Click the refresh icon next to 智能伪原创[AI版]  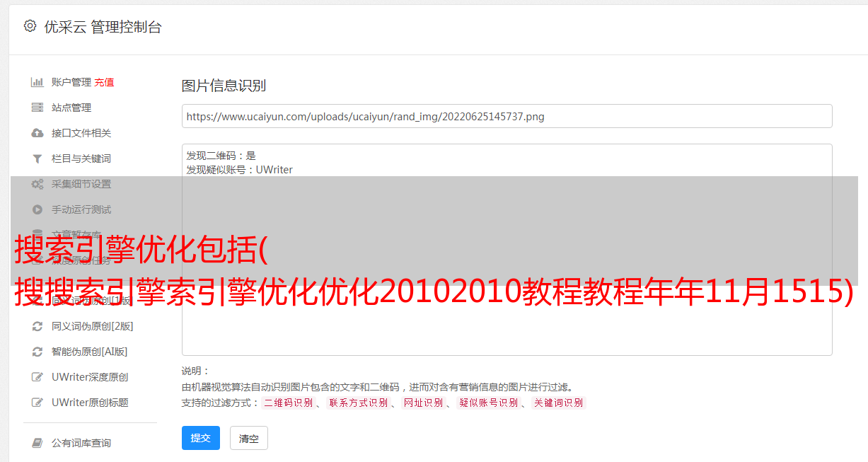point(37,352)
